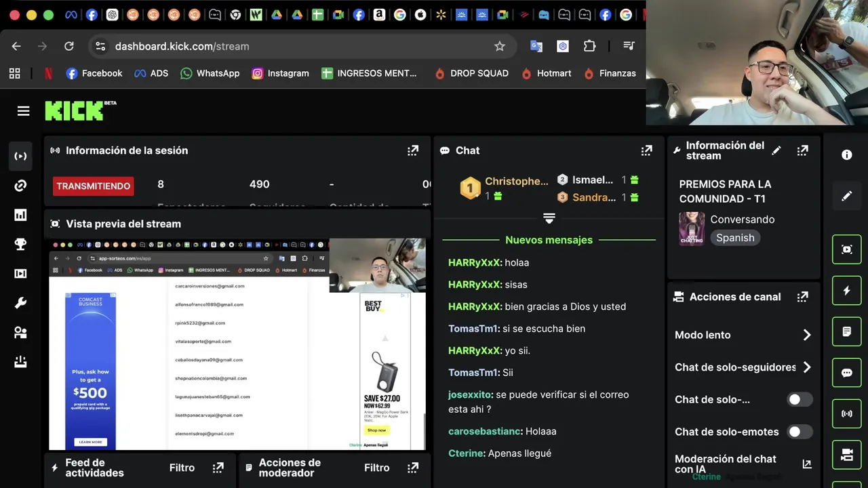Open the WhatsApp bookmark
The image size is (868, 488).
210,73
